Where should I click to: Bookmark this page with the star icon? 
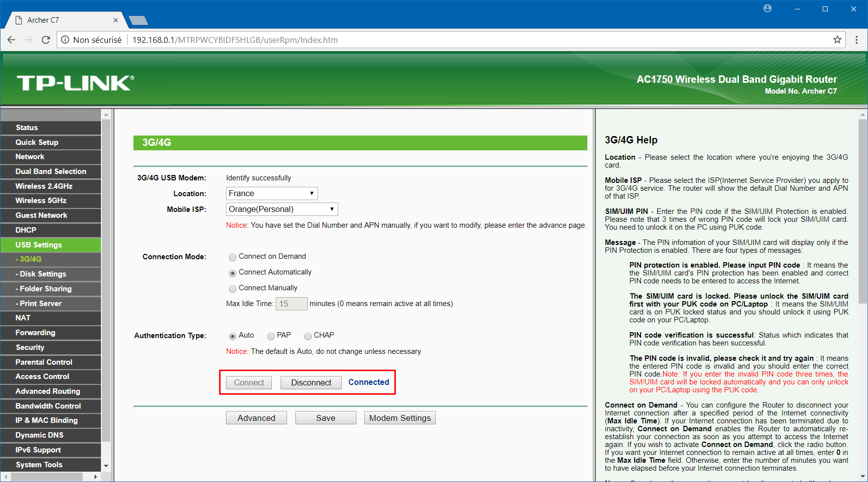(x=837, y=40)
